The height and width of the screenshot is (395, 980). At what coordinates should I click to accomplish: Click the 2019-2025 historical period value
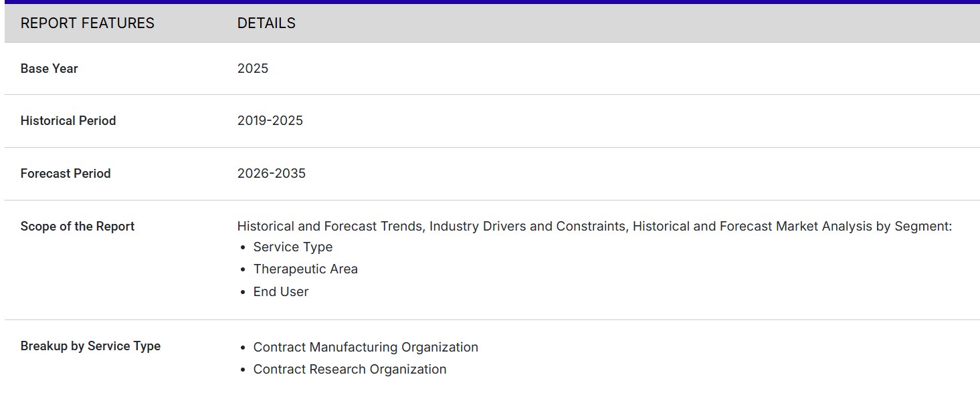(270, 121)
